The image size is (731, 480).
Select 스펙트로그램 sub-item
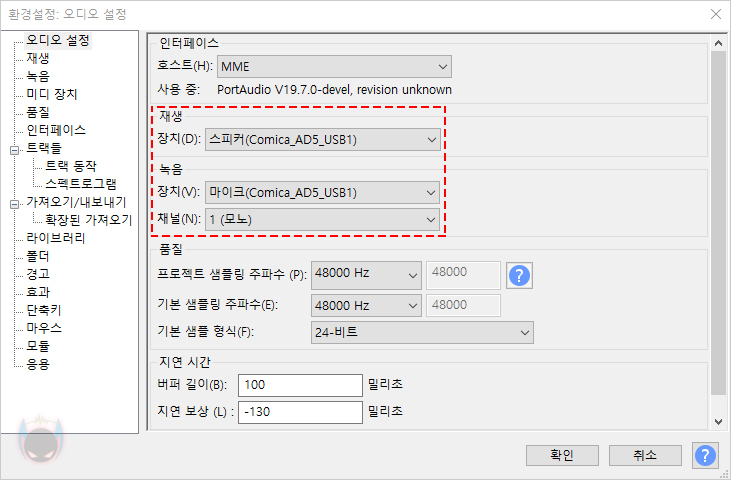coord(81,184)
